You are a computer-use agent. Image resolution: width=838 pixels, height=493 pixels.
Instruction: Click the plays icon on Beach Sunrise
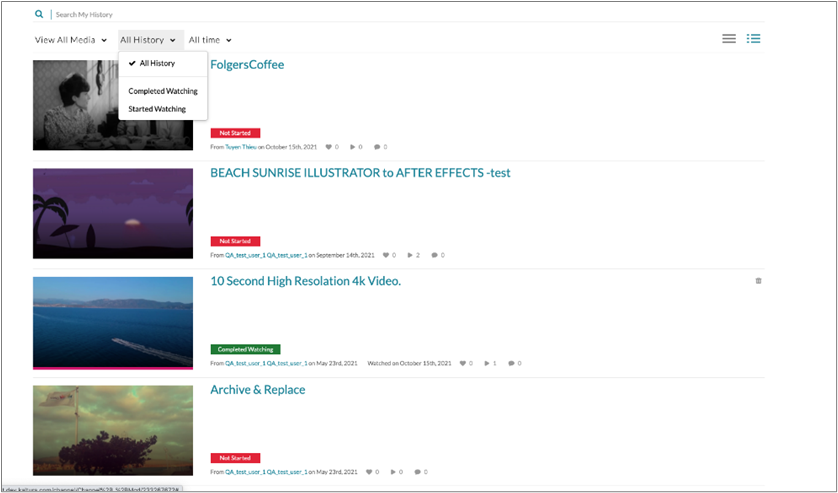[x=410, y=256]
